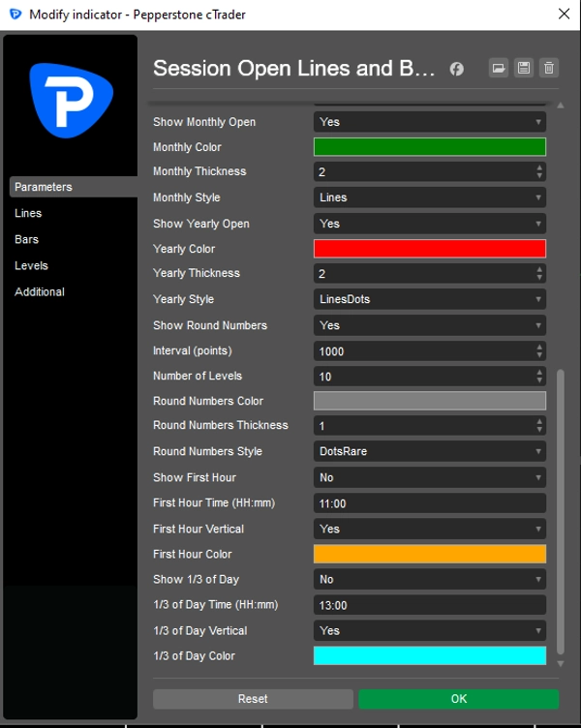Click the First Hour Time input field
This screenshot has height=728, width=581.
point(429,503)
